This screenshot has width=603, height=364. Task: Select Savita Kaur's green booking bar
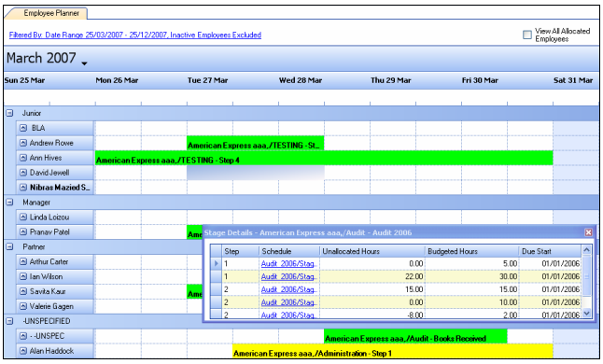194,292
